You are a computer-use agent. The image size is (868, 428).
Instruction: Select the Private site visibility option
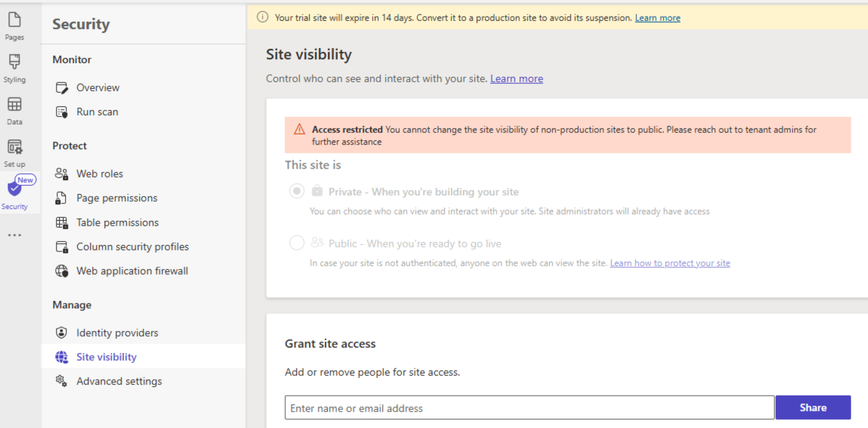coord(297,191)
